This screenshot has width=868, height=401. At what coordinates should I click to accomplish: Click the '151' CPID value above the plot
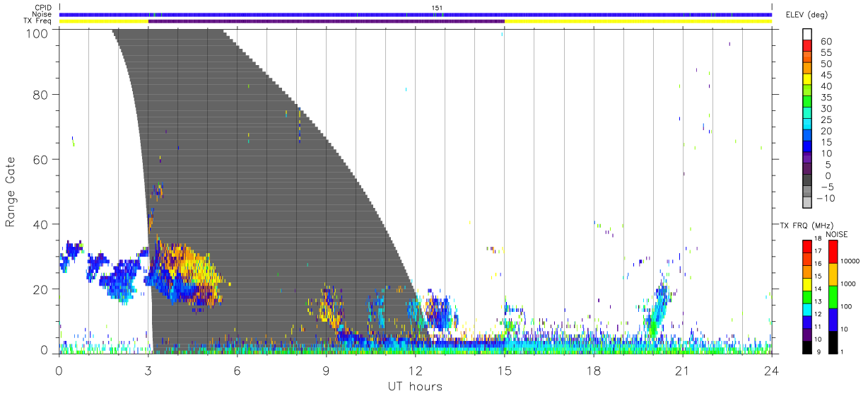click(x=438, y=8)
